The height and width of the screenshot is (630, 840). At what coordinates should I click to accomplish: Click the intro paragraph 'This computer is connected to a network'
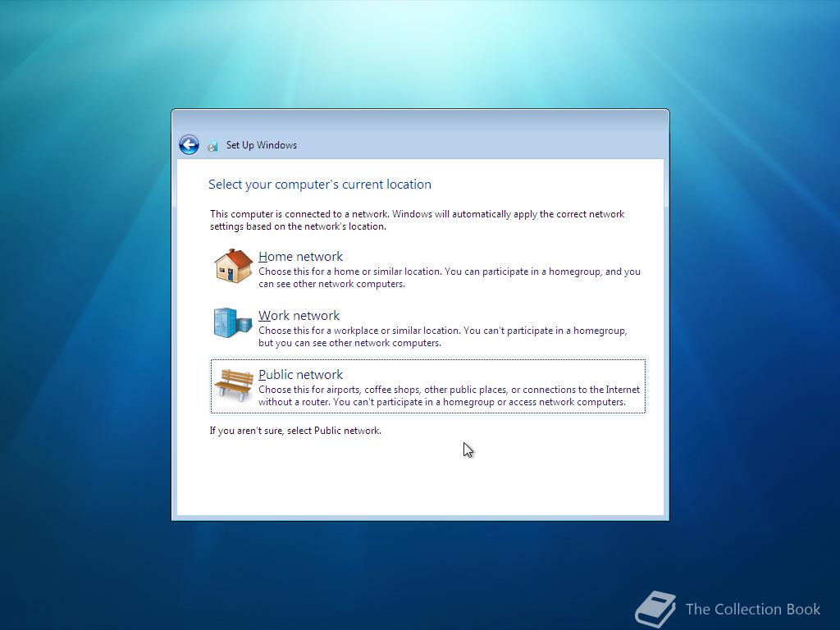click(418, 220)
